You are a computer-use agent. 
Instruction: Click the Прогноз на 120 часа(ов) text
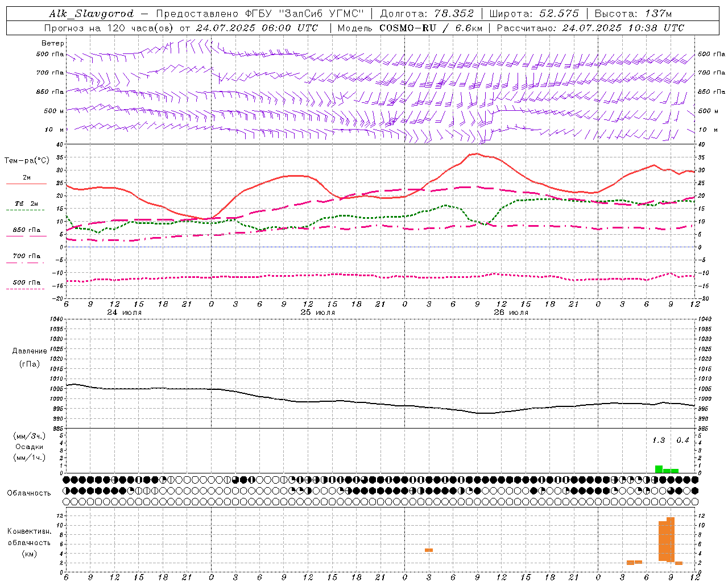[110, 28]
